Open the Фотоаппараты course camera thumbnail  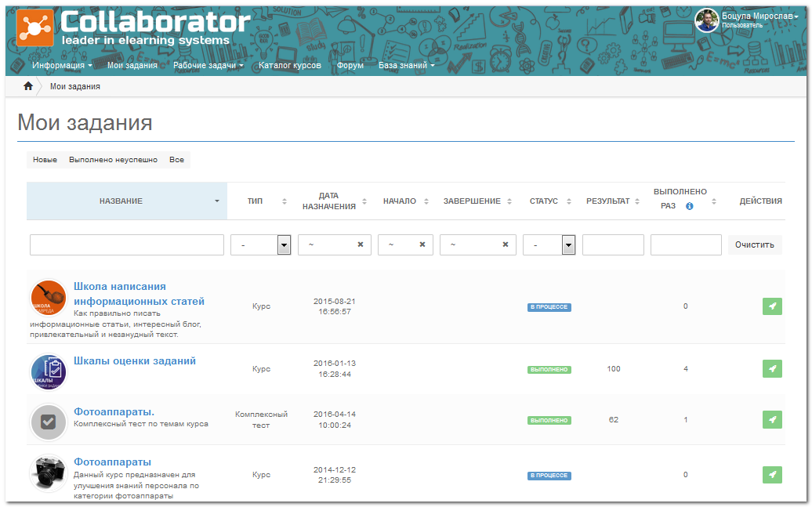[x=48, y=472]
